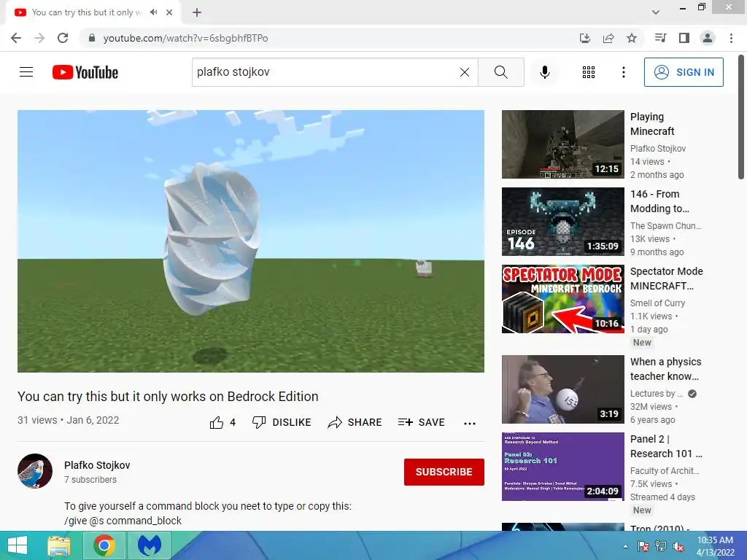This screenshot has width=747, height=560.
Task: Open File Explorer from taskbar
Action: pos(58,545)
